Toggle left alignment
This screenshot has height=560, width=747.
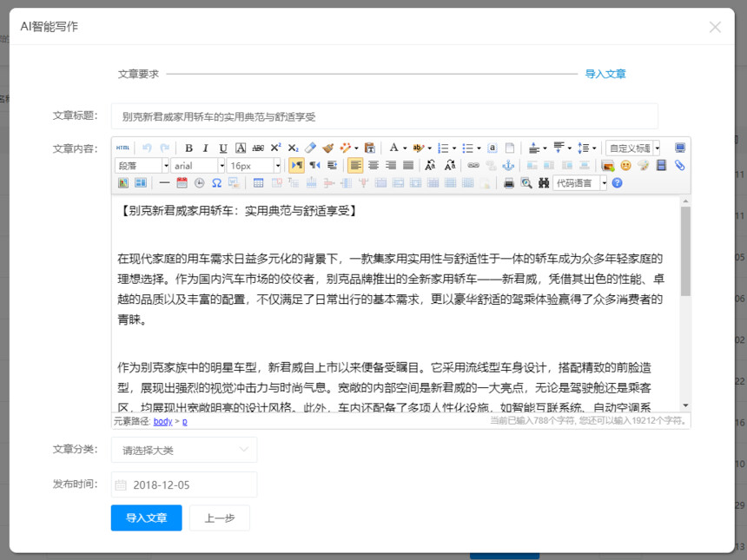(x=355, y=165)
